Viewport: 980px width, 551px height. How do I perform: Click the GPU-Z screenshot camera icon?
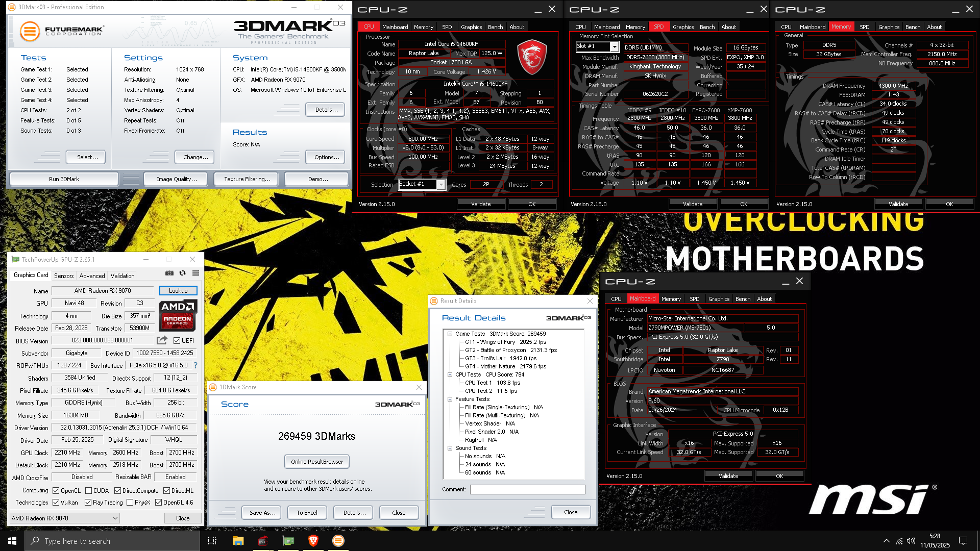coord(169,273)
